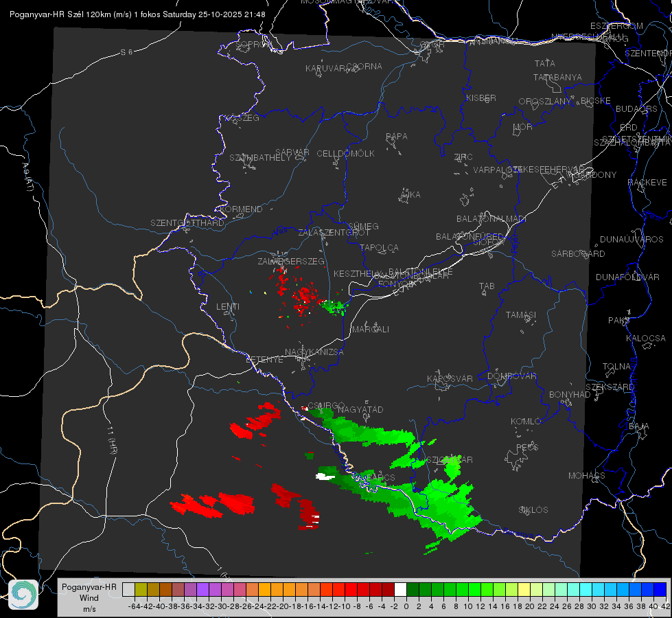This screenshot has width=672, height=618.
Task: Select the TATABANYA city label
Action: pyautogui.click(x=557, y=77)
